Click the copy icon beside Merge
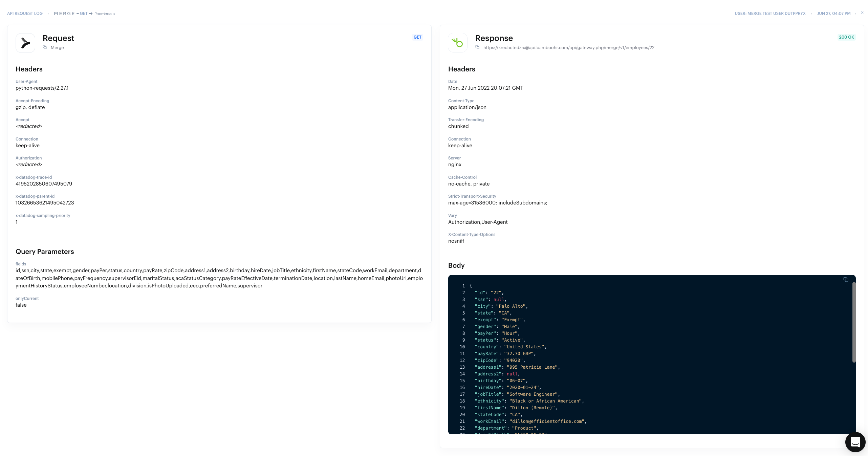 45,47
